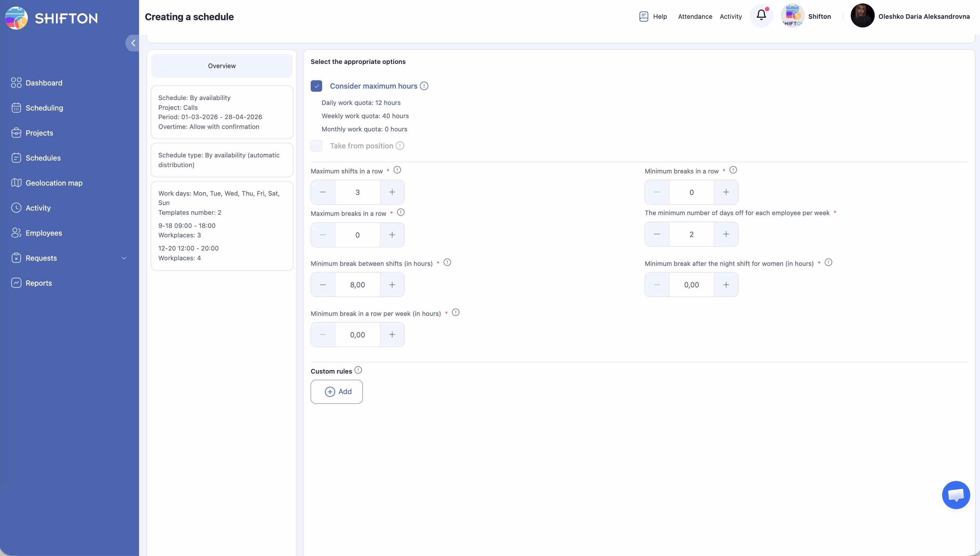Open the notifications bell icon
This screenshot has width=980, height=556.
[x=761, y=15]
